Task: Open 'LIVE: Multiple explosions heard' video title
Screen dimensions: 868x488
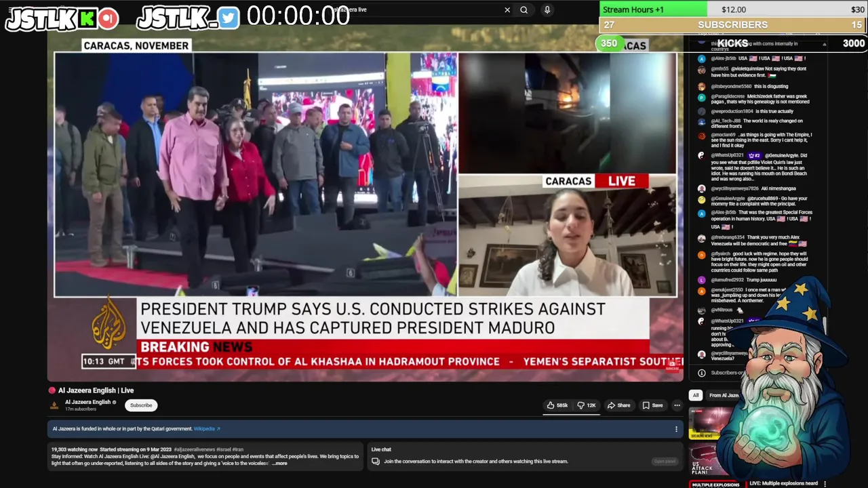Action: point(783,484)
